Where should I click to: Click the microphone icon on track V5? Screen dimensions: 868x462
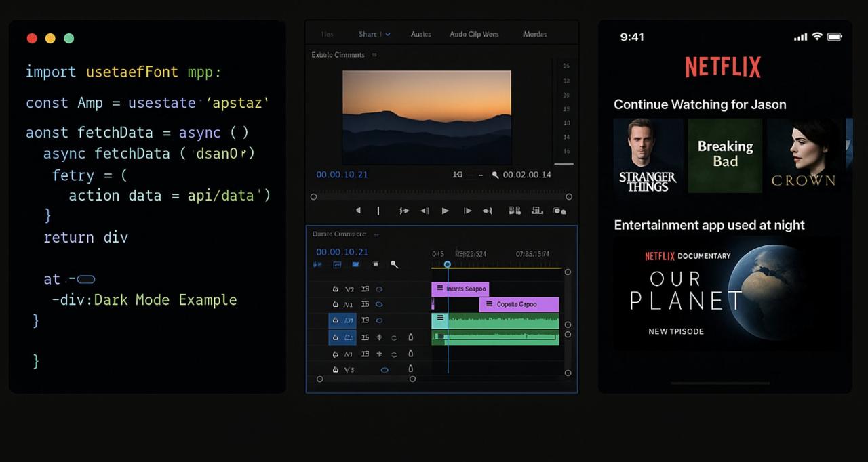pos(410,370)
